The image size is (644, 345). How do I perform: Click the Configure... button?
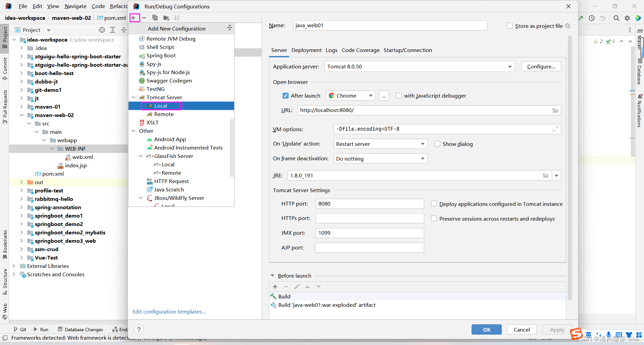click(x=541, y=66)
